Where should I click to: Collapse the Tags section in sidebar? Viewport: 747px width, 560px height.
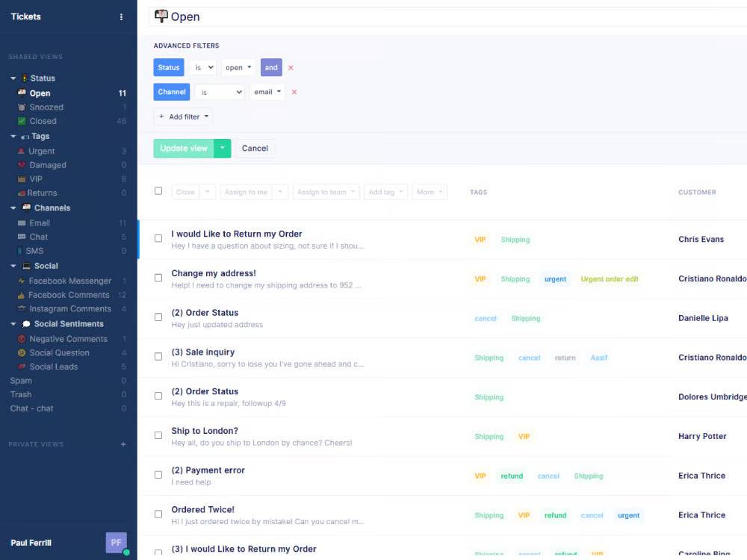click(x=13, y=136)
